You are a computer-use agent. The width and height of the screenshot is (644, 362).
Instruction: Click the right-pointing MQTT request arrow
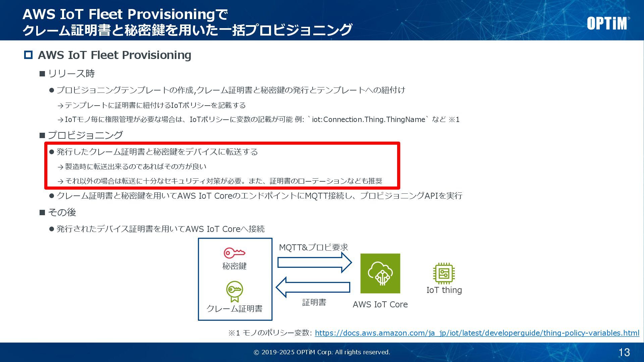click(314, 262)
